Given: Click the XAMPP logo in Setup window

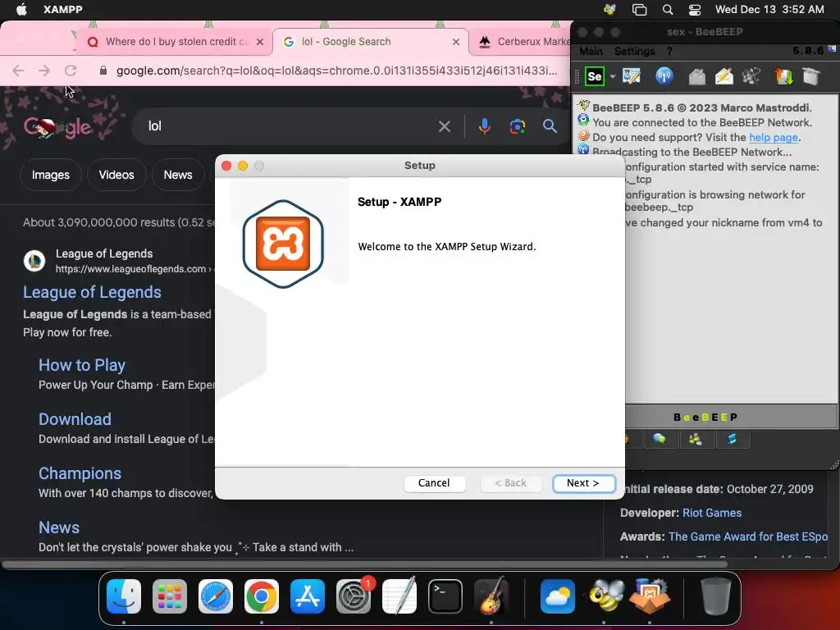Looking at the screenshot, I should pyautogui.click(x=283, y=244).
